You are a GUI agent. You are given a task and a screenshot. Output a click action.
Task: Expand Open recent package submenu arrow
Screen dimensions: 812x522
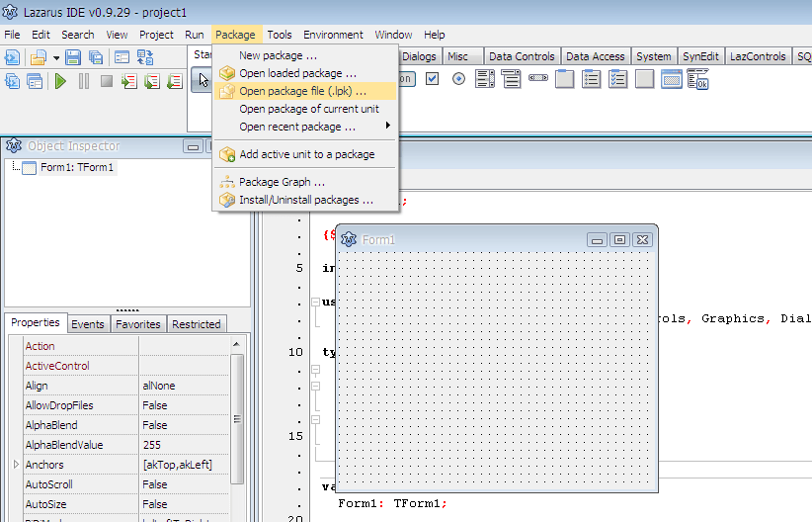[x=387, y=126]
